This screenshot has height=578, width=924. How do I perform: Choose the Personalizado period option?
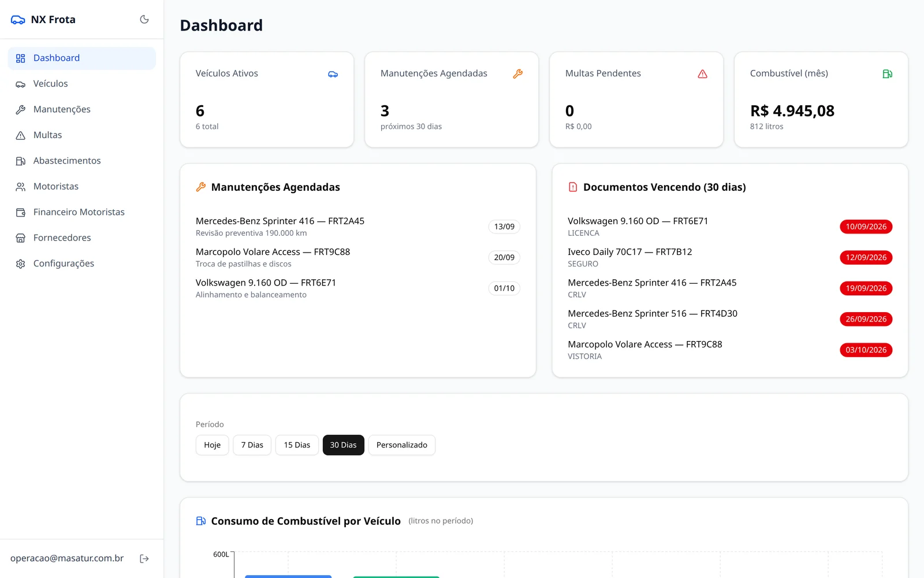click(402, 445)
